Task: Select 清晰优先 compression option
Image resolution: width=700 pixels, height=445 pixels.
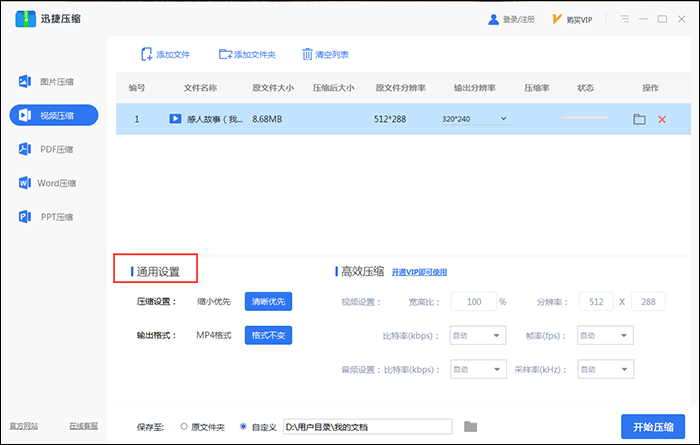Action: point(268,302)
